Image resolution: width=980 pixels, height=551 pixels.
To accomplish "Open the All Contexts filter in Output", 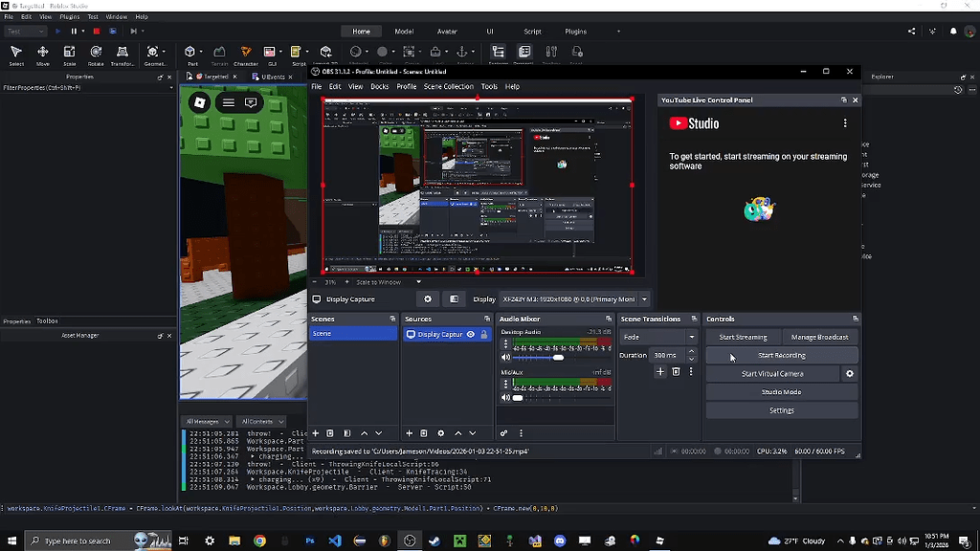I will point(262,422).
